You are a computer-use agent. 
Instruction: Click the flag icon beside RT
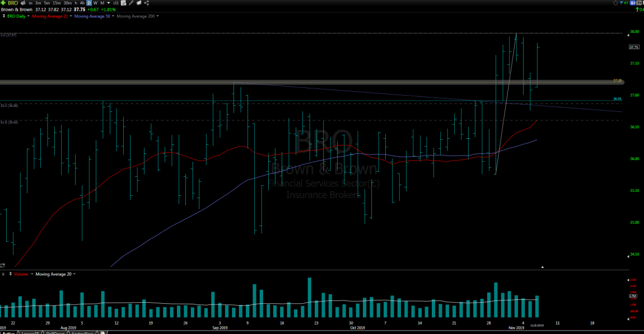pyautogui.click(x=621, y=2)
